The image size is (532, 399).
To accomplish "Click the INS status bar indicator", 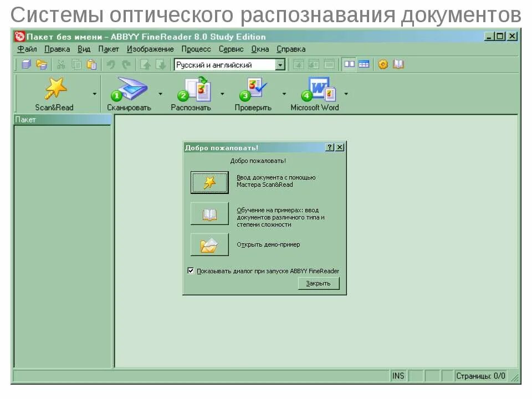I will click(x=398, y=376).
